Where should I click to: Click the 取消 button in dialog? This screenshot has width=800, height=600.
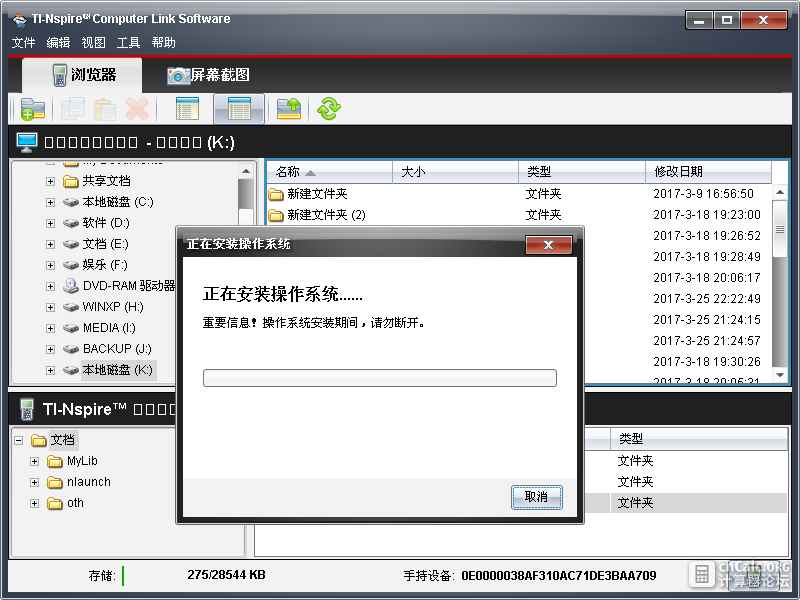[537, 497]
